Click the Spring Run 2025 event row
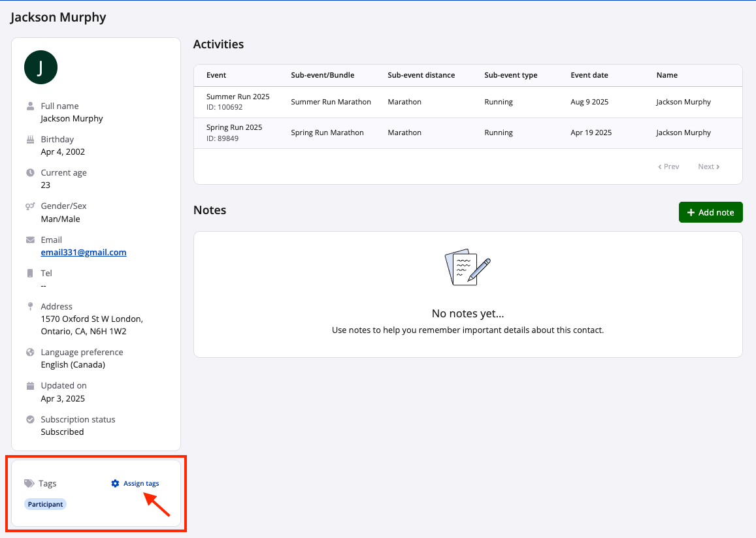 pyautogui.click(x=467, y=133)
